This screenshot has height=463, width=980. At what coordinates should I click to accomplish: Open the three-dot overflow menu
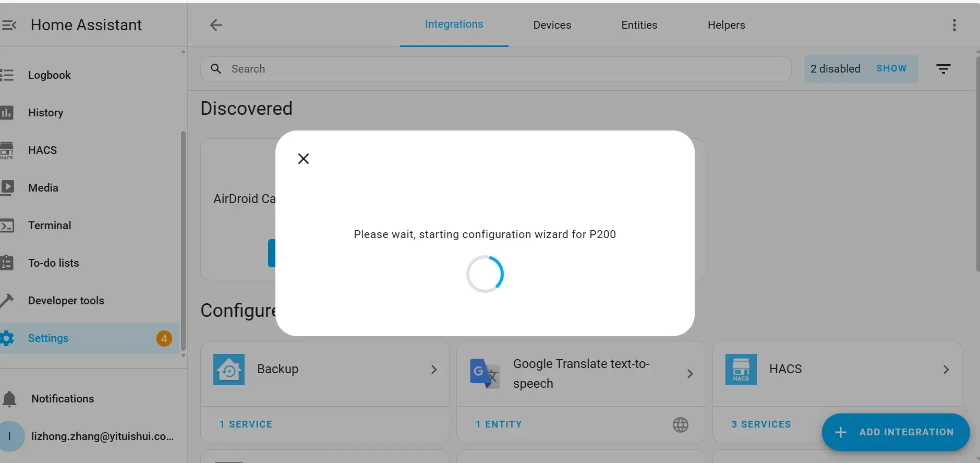click(x=954, y=25)
